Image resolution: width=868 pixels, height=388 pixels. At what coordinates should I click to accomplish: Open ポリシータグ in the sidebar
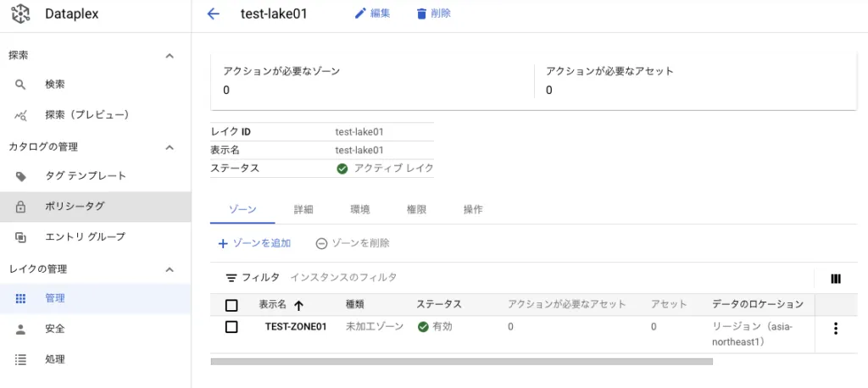[x=96, y=207]
